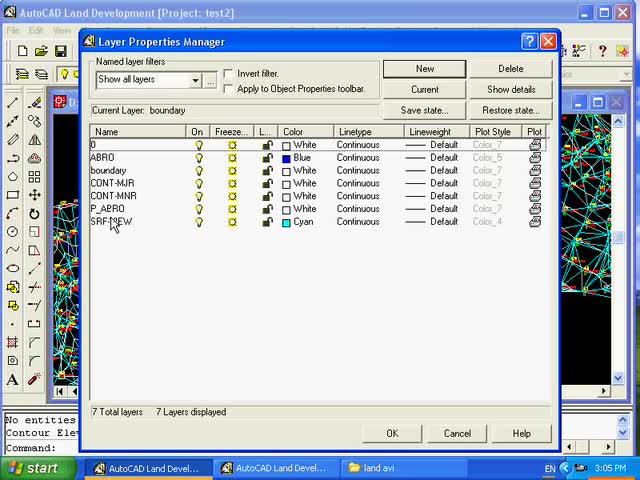The width and height of the screenshot is (640, 480).
Task: Click Continuous linetype for ABRO layer
Action: click(x=358, y=158)
